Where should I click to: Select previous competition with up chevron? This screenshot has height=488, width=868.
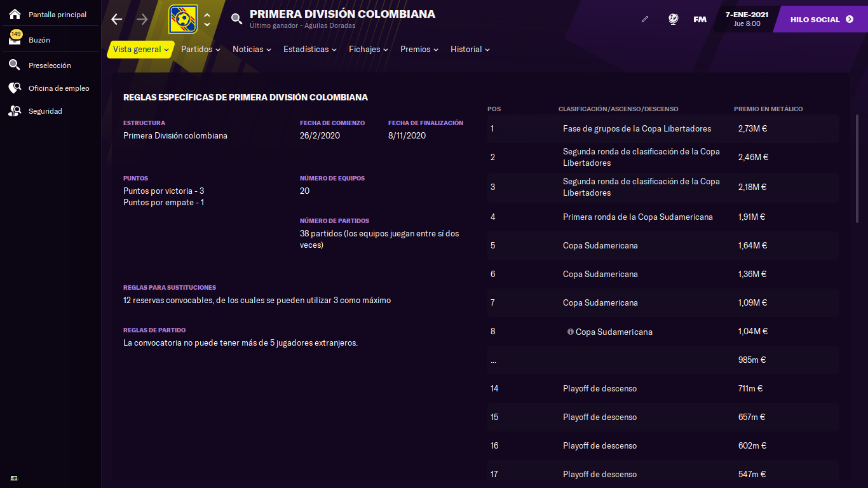(x=207, y=15)
